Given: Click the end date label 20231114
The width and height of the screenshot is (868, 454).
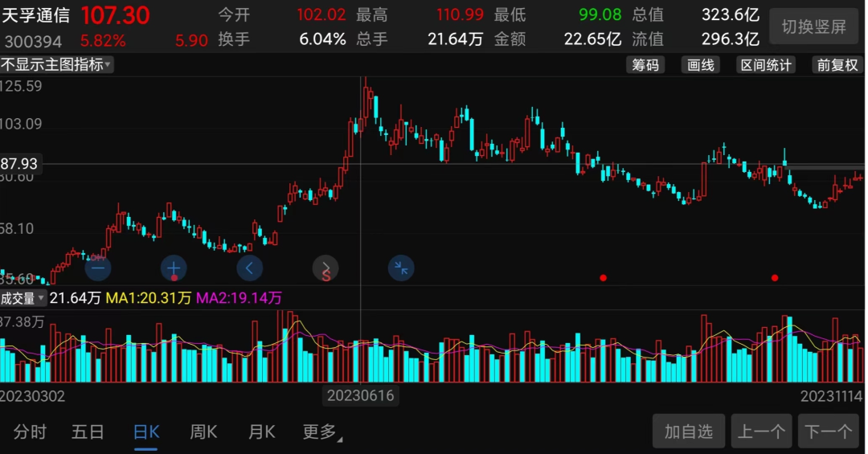Looking at the screenshot, I should click(832, 396).
